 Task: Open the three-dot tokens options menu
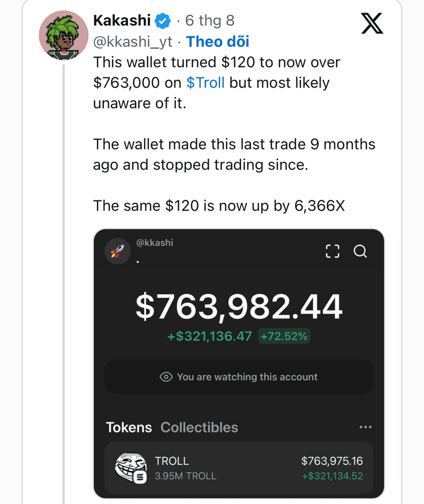click(x=366, y=427)
